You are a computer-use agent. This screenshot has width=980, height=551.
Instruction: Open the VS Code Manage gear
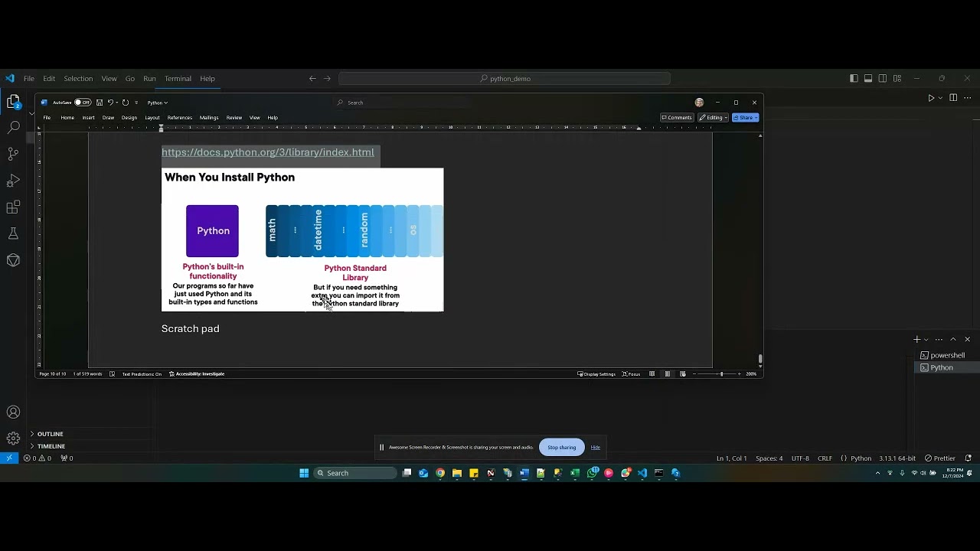13,439
